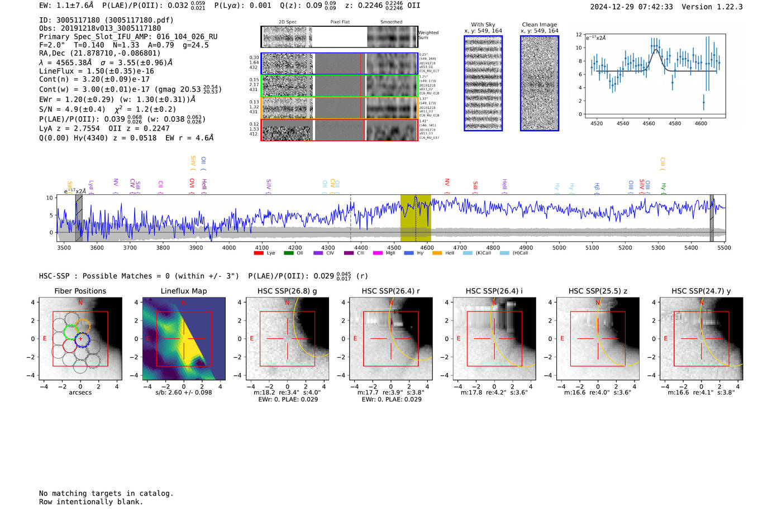
Task: Click the CIII legend color swatch
Action: 349,253
